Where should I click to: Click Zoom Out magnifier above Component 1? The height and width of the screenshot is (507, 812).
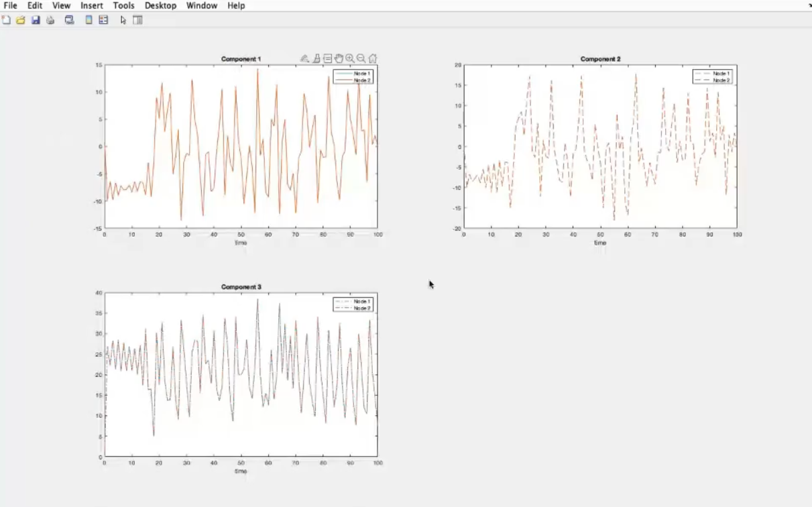pyautogui.click(x=361, y=59)
